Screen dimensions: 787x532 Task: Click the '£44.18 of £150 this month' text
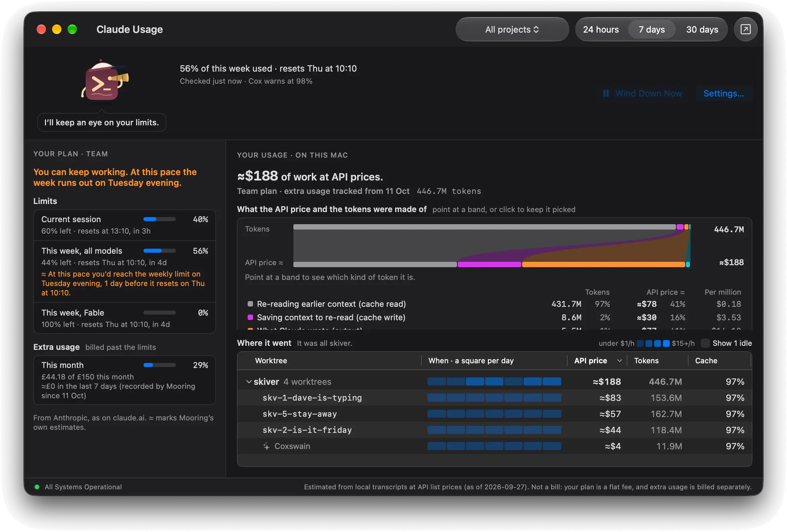pyautogui.click(x=87, y=377)
